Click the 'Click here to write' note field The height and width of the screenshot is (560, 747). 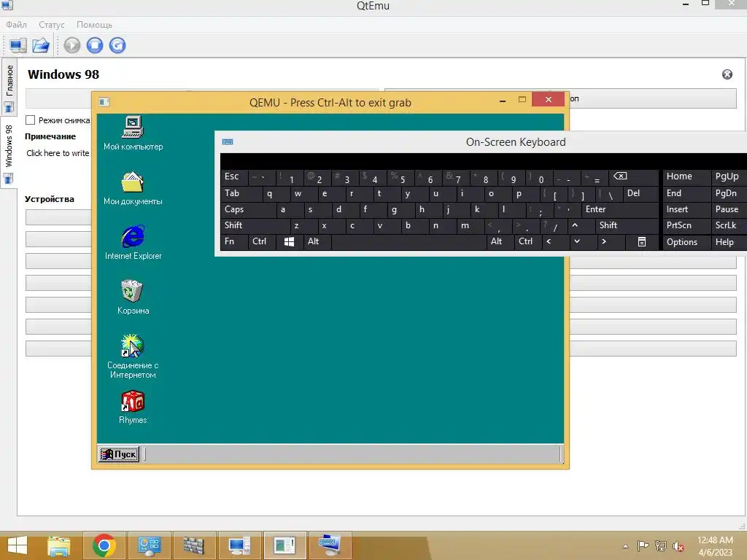58,153
